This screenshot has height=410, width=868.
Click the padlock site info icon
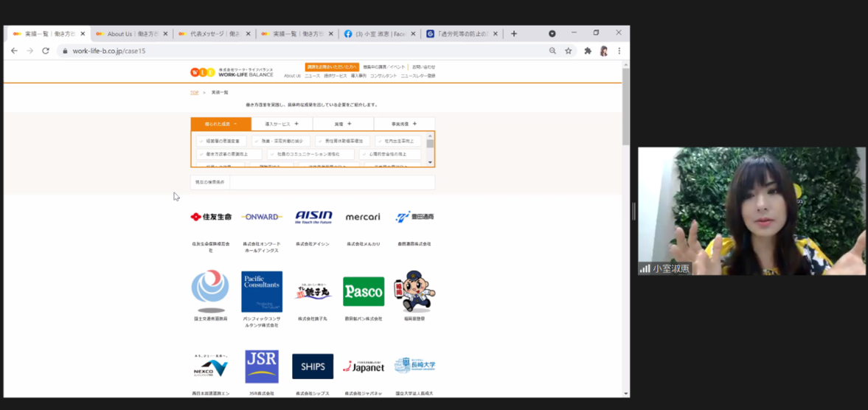pyautogui.click(x=65, y=50)
